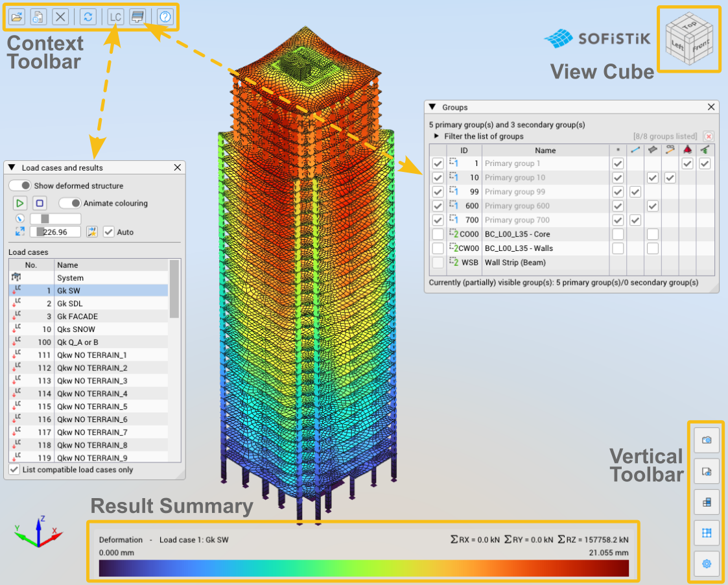The image size is (728, 585).
Task: Open settings gear in vertical toolbar
Action: [706, 564]
